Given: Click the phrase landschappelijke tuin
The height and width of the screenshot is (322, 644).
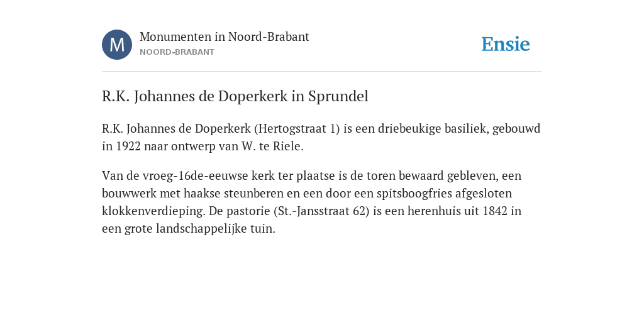Looking at the screenshot, I should [215, 229].
